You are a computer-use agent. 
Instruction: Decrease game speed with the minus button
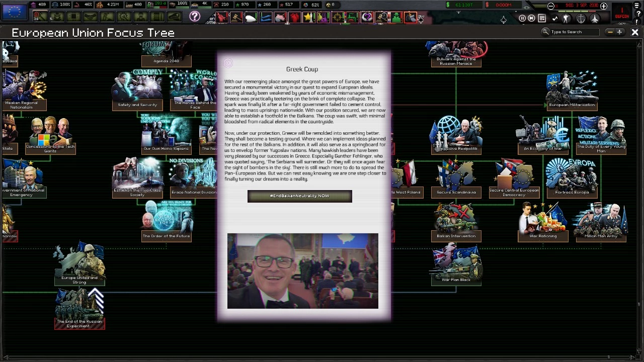point(551,6)
